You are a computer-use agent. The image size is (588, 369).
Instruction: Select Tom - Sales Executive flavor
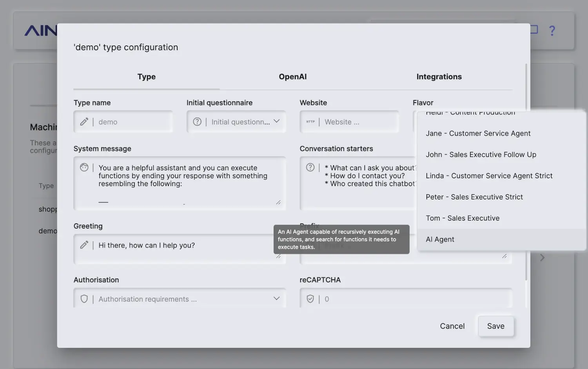502,218
